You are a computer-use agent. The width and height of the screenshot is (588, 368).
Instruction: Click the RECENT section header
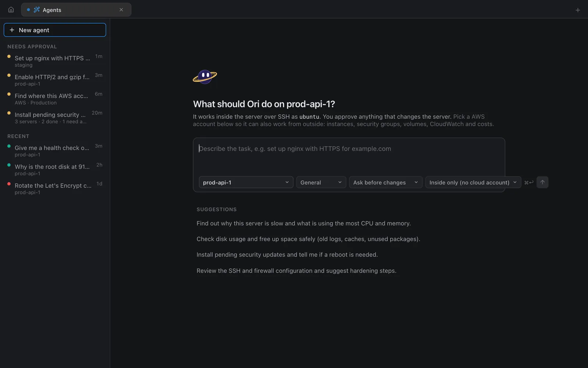[18, 136]
